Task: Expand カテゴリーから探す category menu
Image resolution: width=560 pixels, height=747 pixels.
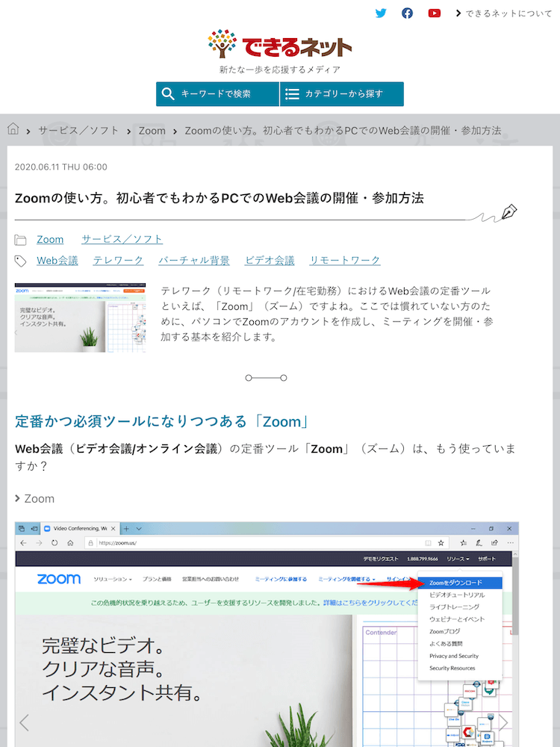Action: click(343, 94)
